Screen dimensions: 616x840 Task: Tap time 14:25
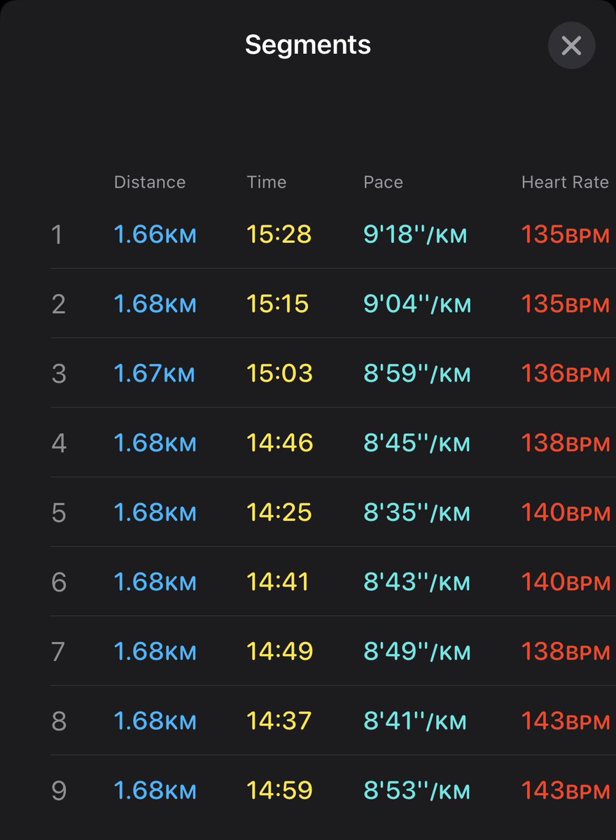(x=279, y=512)
